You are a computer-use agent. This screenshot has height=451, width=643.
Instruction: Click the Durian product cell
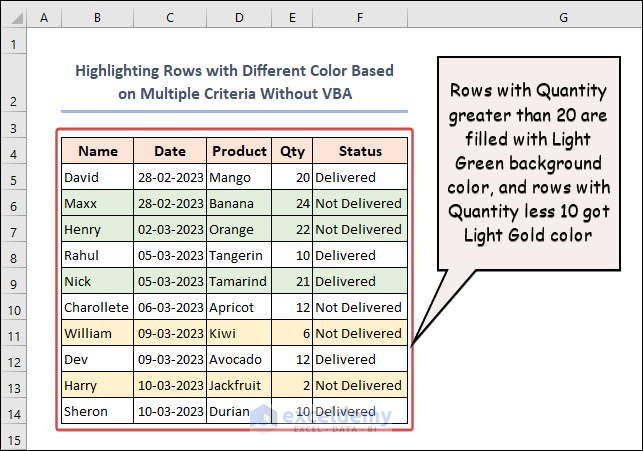(239, 411)
